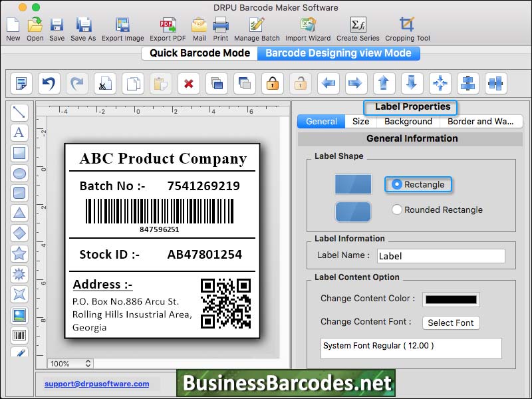
Task: Select the Barcode tool in the sidebar
Action: pyautogui.click(x=19, y=335)
